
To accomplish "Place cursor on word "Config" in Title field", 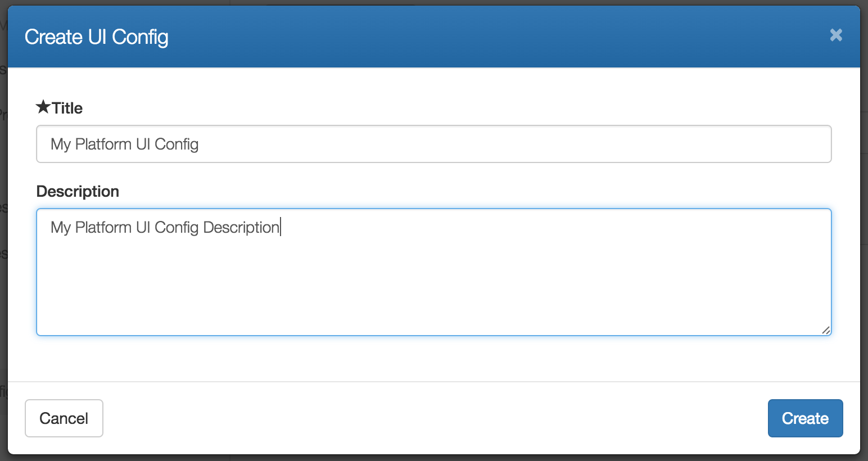I will click(177, 144).
